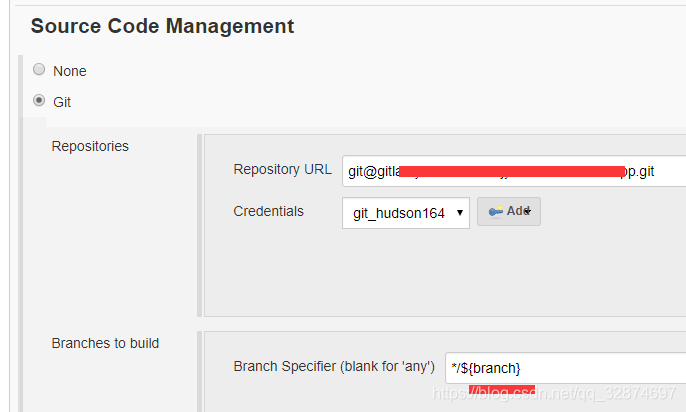
Task: Focus the Branch Specifier input field
Action: pos(566,368)
